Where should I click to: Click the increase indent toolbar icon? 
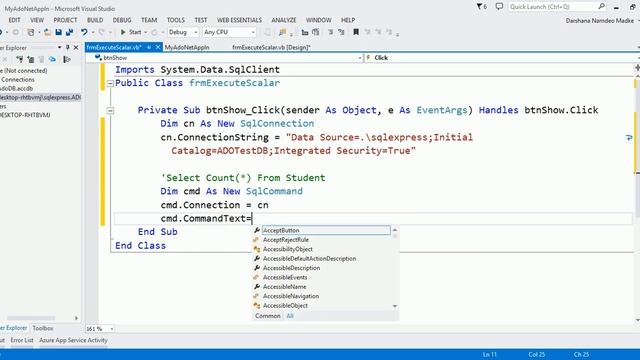(316, 32)
